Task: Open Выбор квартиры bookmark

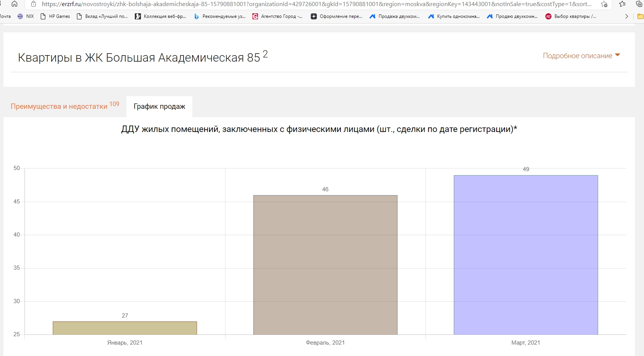Action: click(x=571, y=16)
